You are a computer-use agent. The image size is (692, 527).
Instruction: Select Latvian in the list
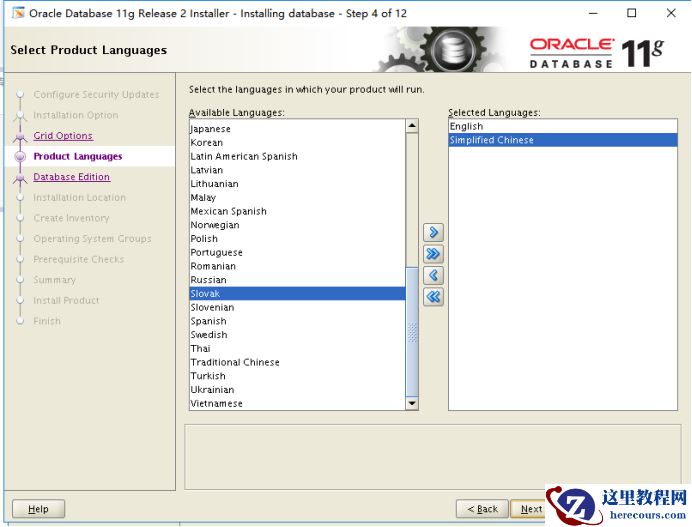tap(297, 170)
